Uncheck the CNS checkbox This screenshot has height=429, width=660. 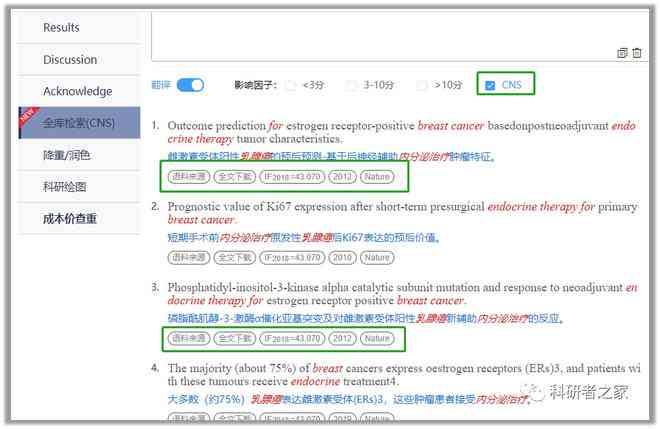490,85
